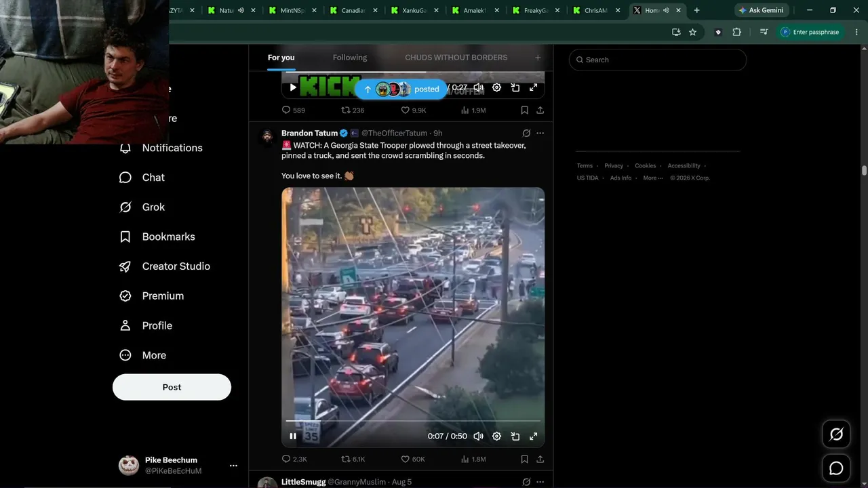The image size is (868, 488).
Task: Switch to the ChrisAM browser tab
Action: [596, 10]
